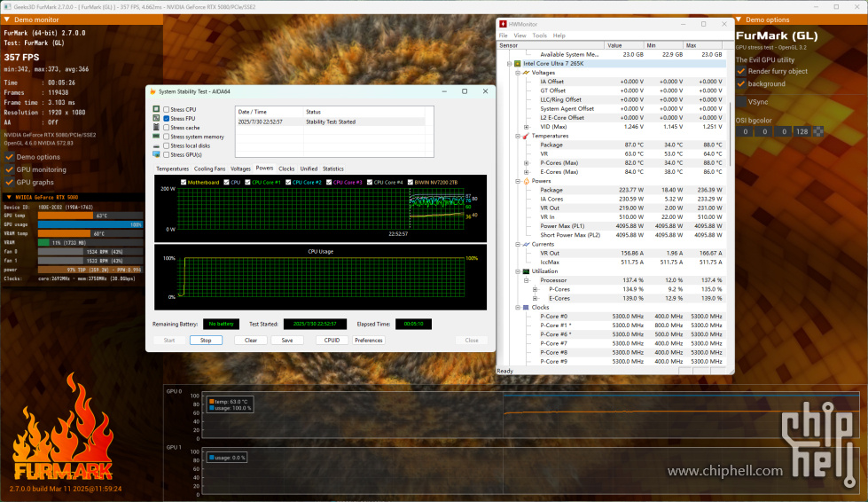Click the Stress CPU chip icon in AIDA64
The width and height of the screenshot is (868, 502).
tap(157, 109)
